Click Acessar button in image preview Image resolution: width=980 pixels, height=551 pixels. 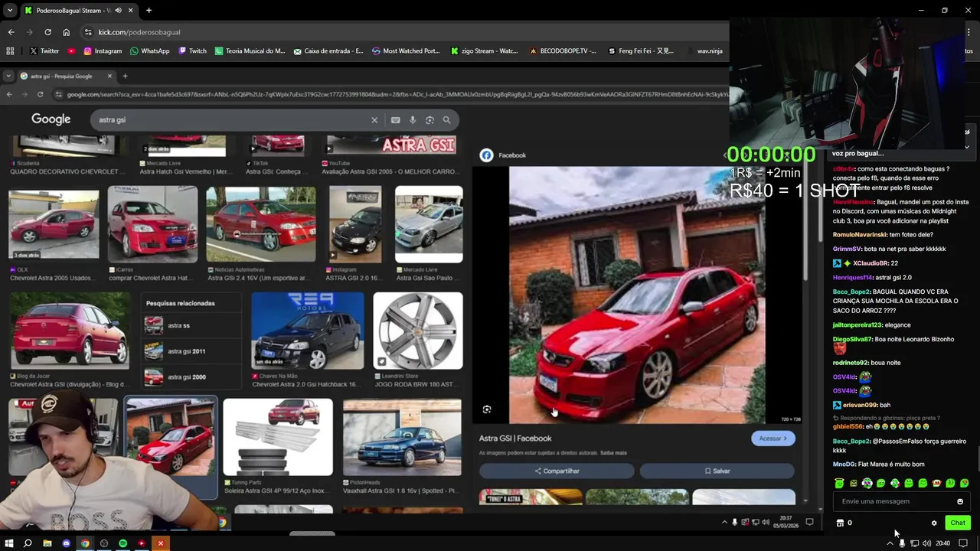click(773, 439)
